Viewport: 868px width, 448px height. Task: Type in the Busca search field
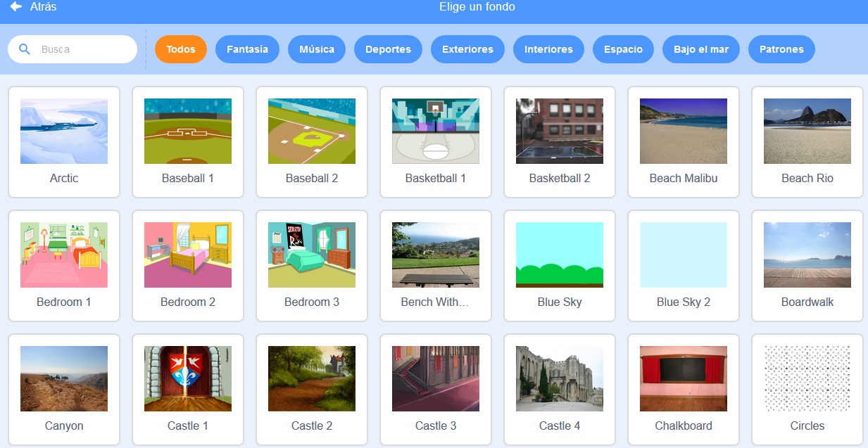click(84, 49)
